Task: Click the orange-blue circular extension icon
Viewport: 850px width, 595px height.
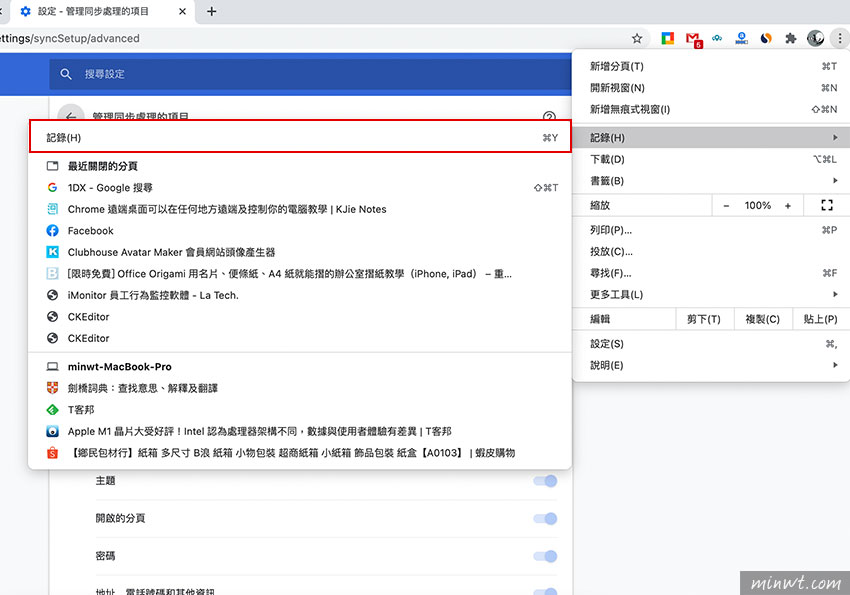Action: (x=766, y=38)
